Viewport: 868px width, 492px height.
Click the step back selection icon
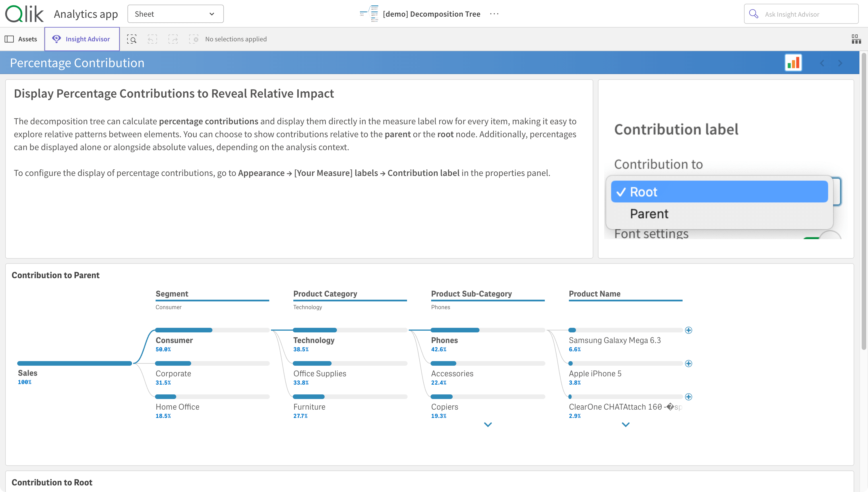tap(152, 39)
